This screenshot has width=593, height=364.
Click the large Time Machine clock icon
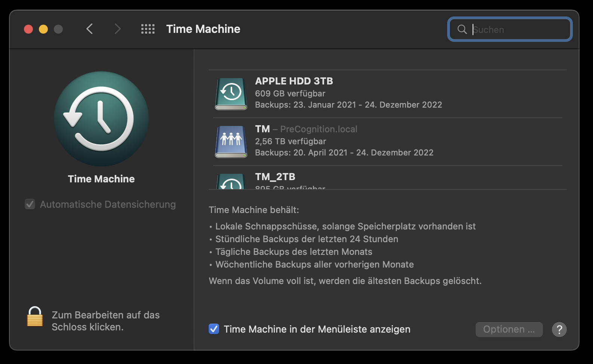pyautogui.click(x=101, y=119)
